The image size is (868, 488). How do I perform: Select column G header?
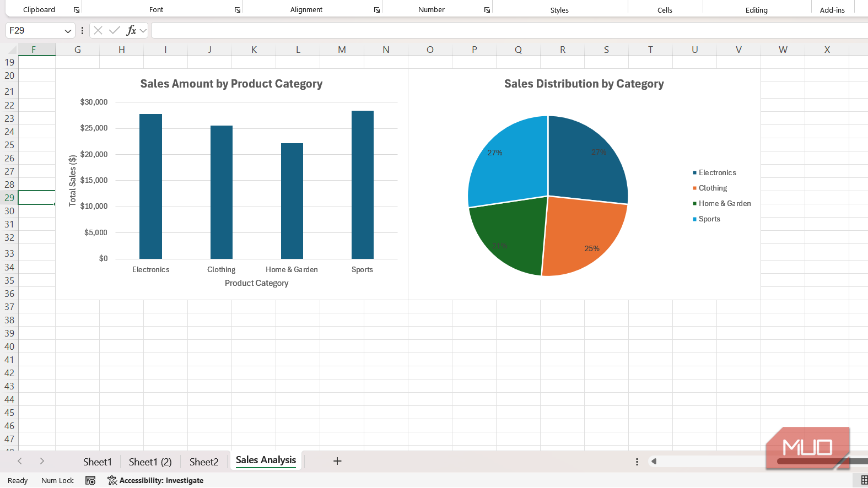click(78, 50)
